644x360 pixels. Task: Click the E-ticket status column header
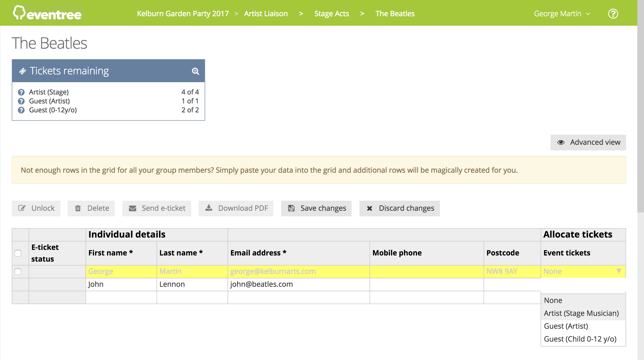click(57, 253)
